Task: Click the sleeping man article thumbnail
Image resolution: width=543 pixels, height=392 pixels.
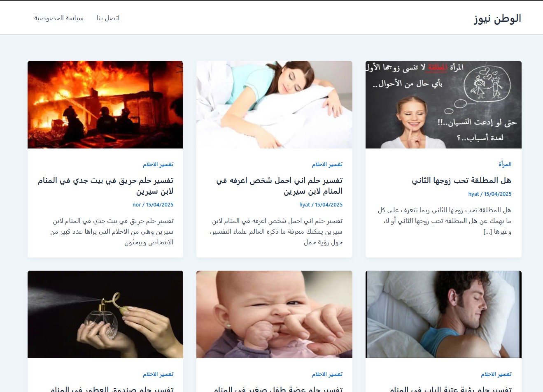Action: point(443,314)
